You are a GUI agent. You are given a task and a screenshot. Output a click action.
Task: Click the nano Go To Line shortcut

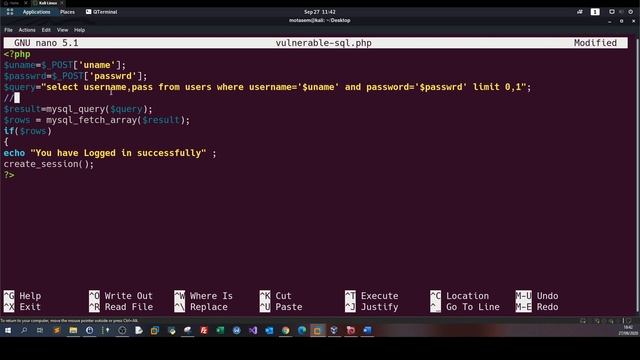click(465, 307)
